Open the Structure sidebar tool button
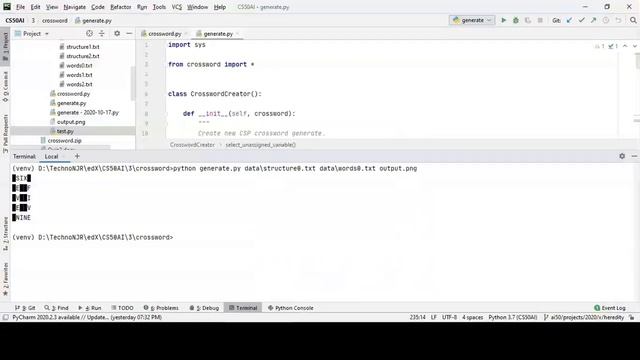 point(5,233)
